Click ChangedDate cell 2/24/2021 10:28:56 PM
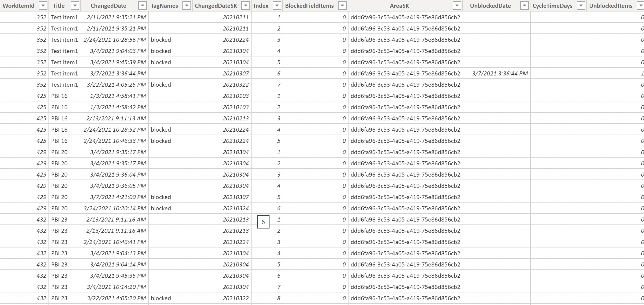 coord(115,40)
